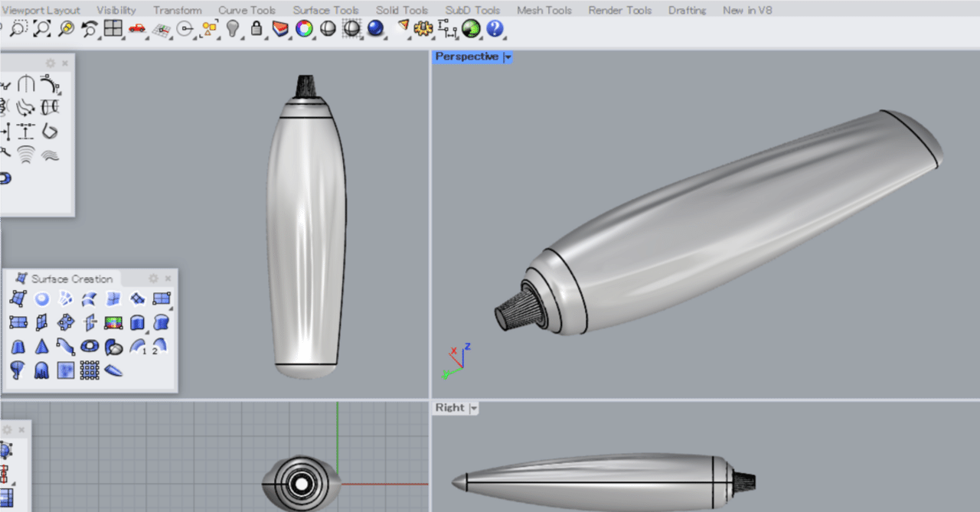
Task: Open the Surface Tools menu
Action: pyautogui.click(x=325, y=10)
